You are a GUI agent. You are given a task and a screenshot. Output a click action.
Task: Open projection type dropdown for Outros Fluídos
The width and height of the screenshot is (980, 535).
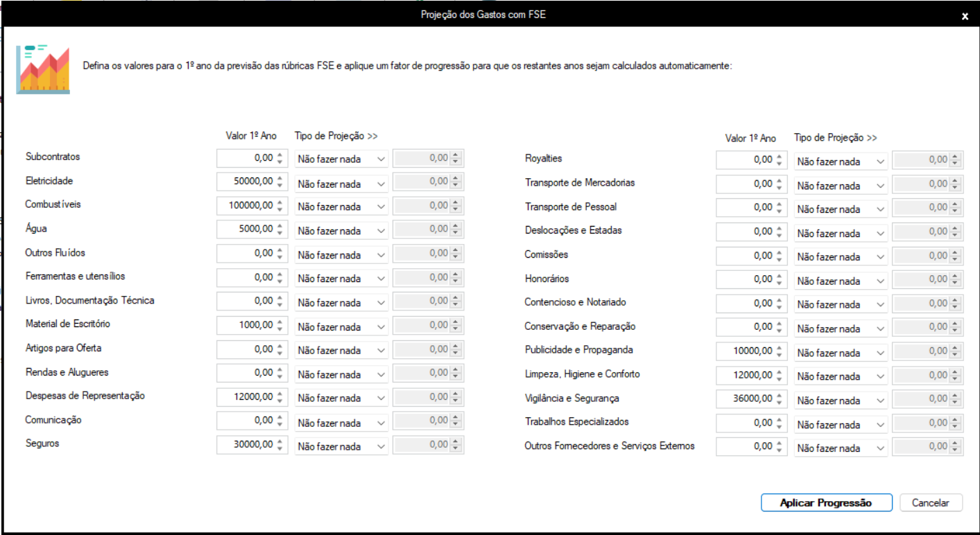(x=341, y=254)
